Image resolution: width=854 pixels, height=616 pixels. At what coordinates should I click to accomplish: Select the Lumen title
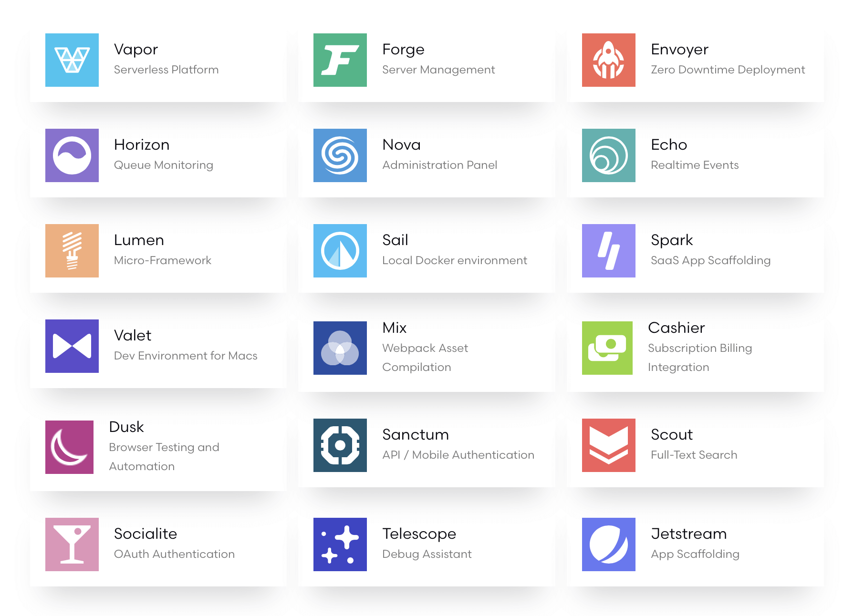[x=139, y=240]
